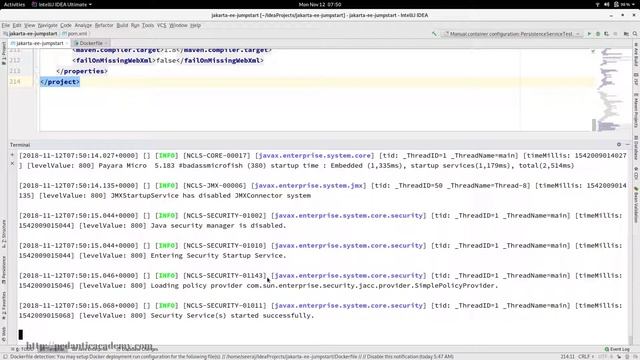
Task: Open the VCS menu
Action: coord(162,25)
